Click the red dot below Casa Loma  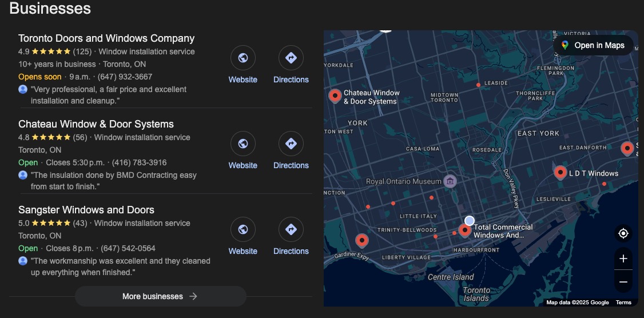(431, 198)
